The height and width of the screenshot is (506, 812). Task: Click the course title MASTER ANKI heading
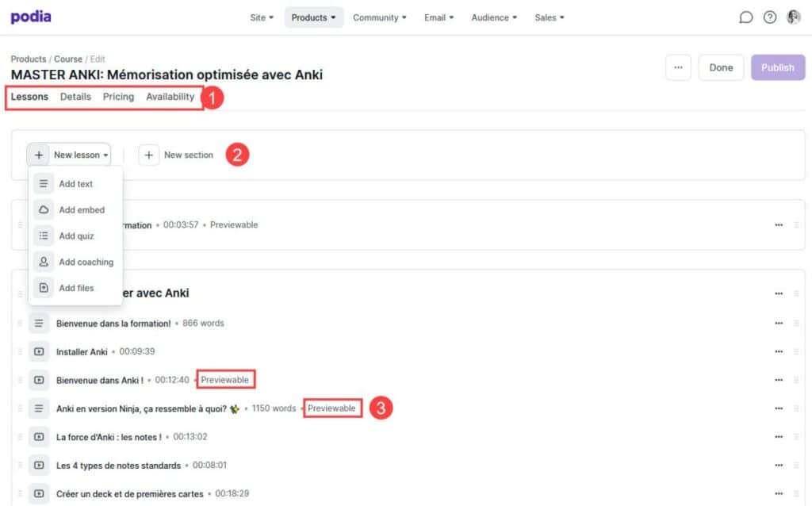click(x=167, y=75)
